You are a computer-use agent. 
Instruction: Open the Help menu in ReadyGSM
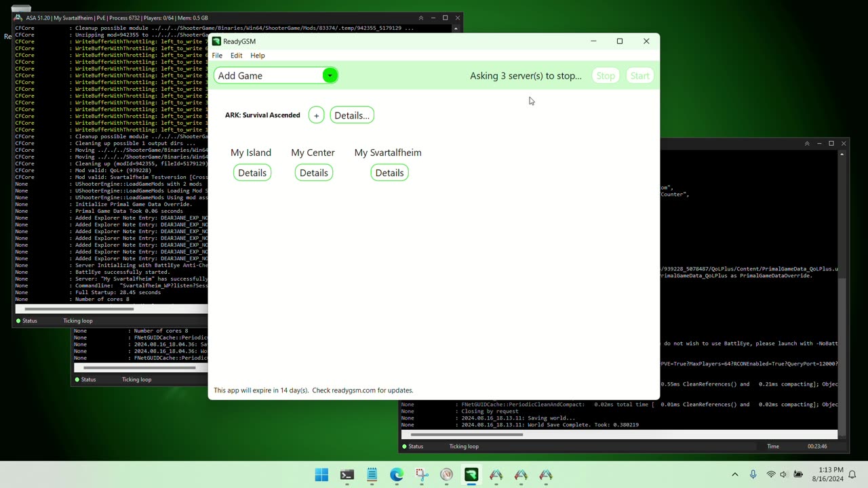pyautogui.click(x=258, y=56)
